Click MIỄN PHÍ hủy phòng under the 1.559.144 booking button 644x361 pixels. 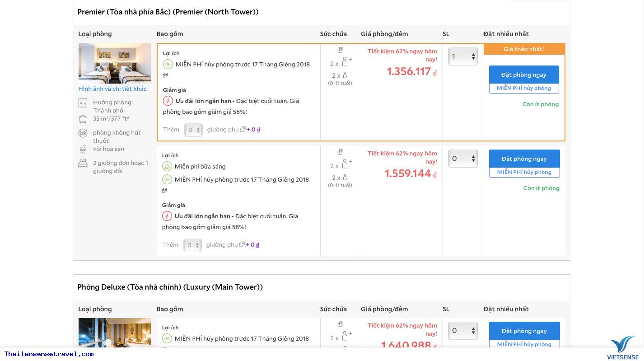[524, 172]
